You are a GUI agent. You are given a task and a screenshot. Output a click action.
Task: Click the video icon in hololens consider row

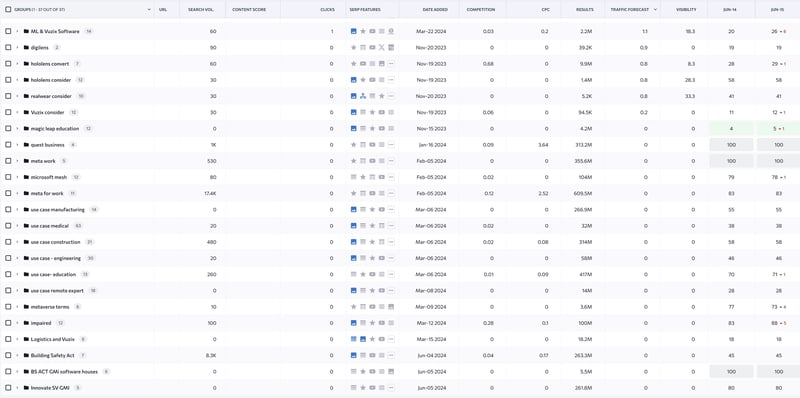(372, 80)
